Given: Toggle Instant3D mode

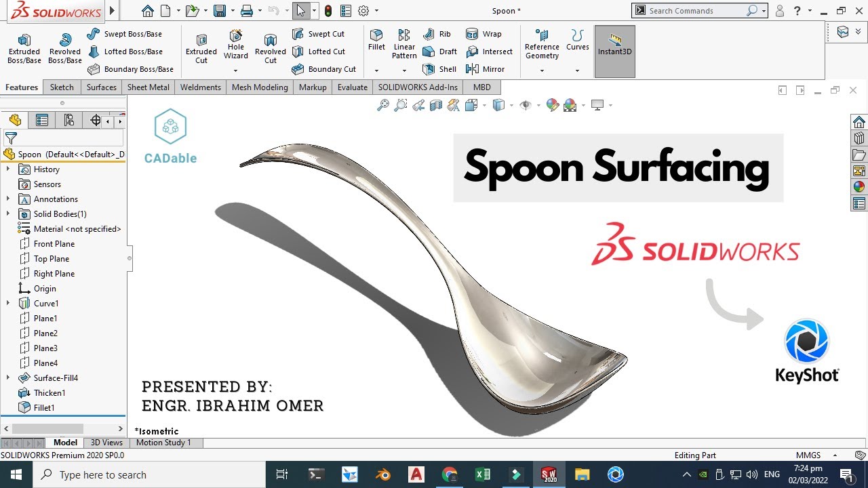Looking at the screenshot, I should (615, 52).
